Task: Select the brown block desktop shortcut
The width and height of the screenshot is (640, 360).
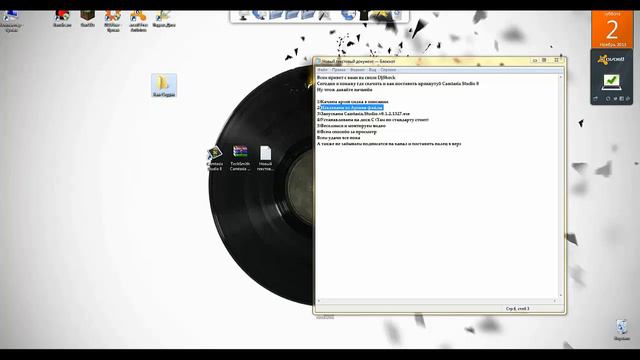Action: coord(87,19)
